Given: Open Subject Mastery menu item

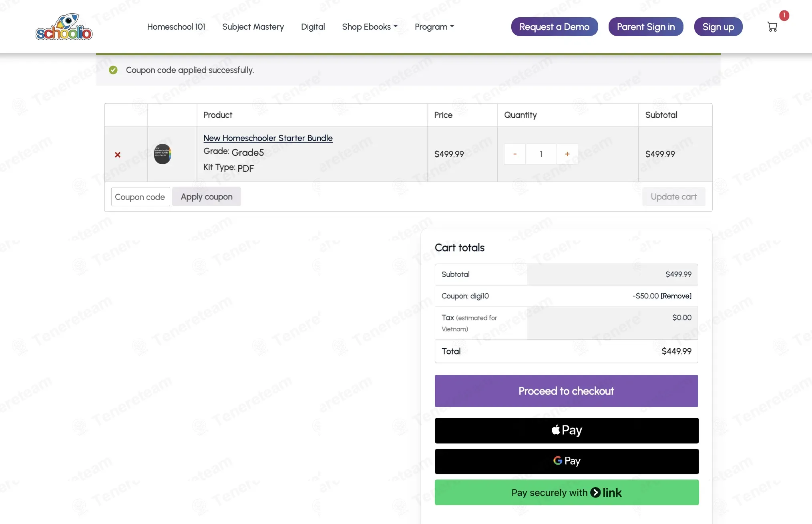Looking at the screenshot, I should click(253, 27).
